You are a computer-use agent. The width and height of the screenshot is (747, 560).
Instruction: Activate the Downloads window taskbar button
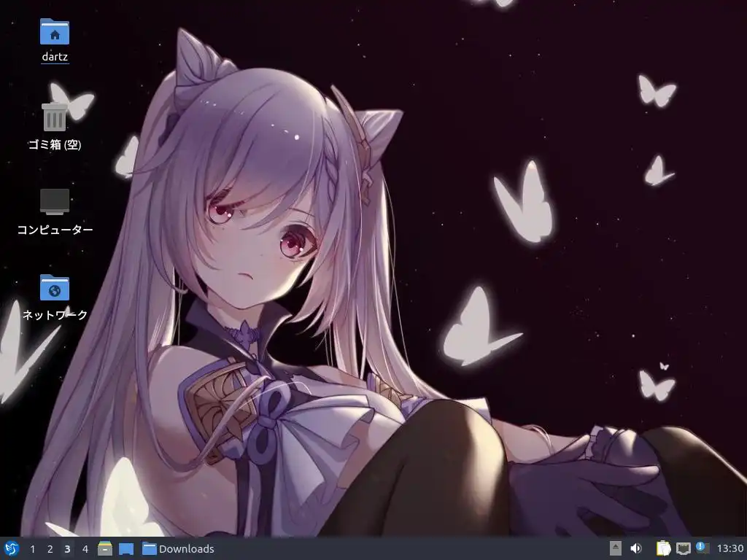click(x=178, y=549)
